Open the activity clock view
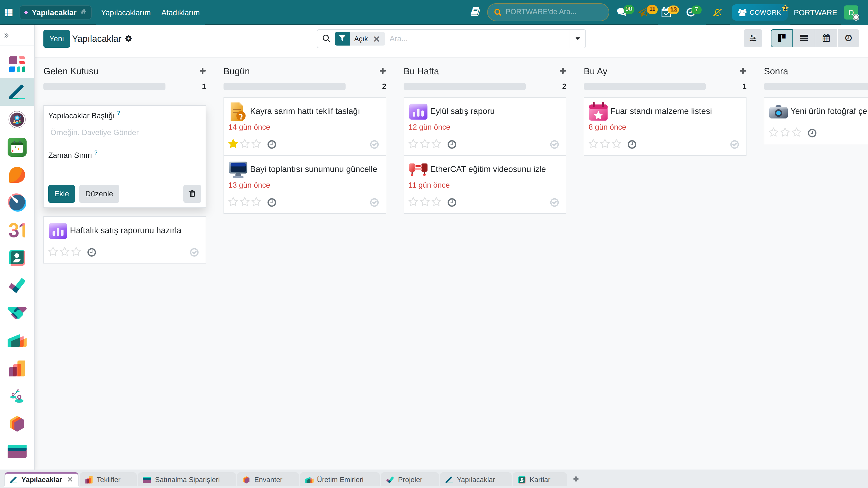Screen dimensions: 868x488 [x=848, y=38]
